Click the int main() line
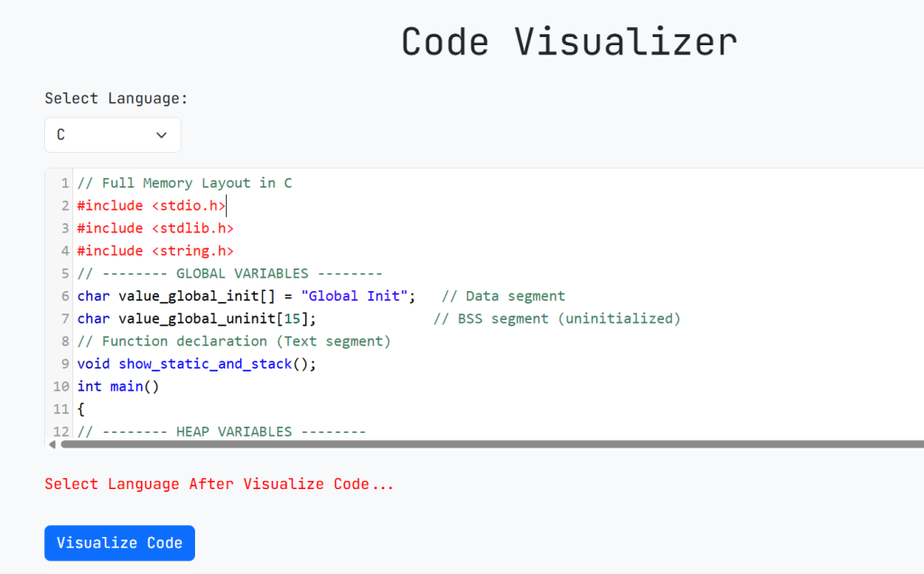The height and width of the screenshot is (574, 924). point(117,386)
